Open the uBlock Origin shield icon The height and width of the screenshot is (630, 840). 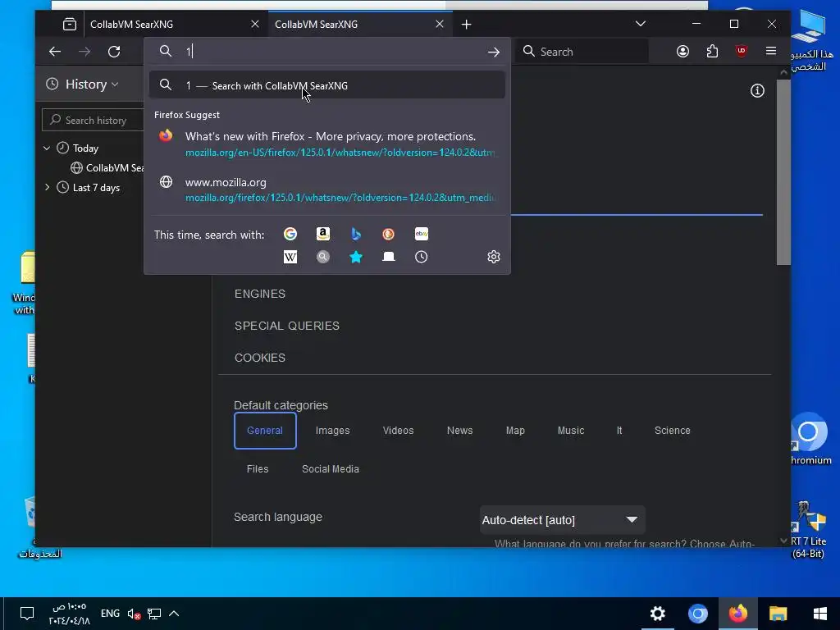[742, 52]
